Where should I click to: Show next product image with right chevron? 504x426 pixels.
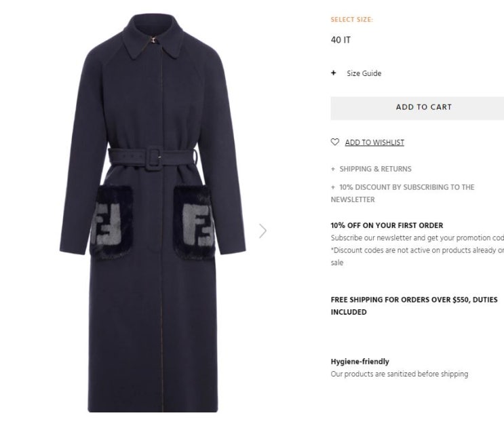pyautogui.click(x=263, y=231)
